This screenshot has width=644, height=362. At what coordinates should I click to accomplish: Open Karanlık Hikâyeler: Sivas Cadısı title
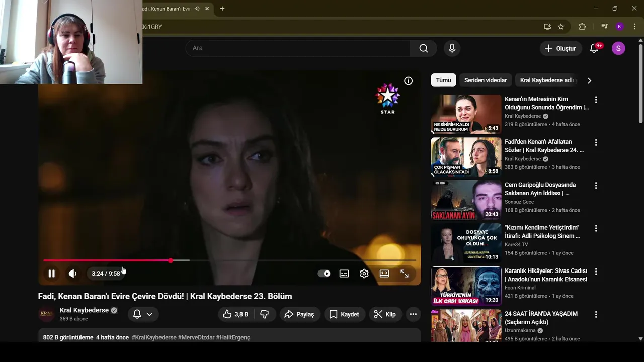click(x=546, y=275)
